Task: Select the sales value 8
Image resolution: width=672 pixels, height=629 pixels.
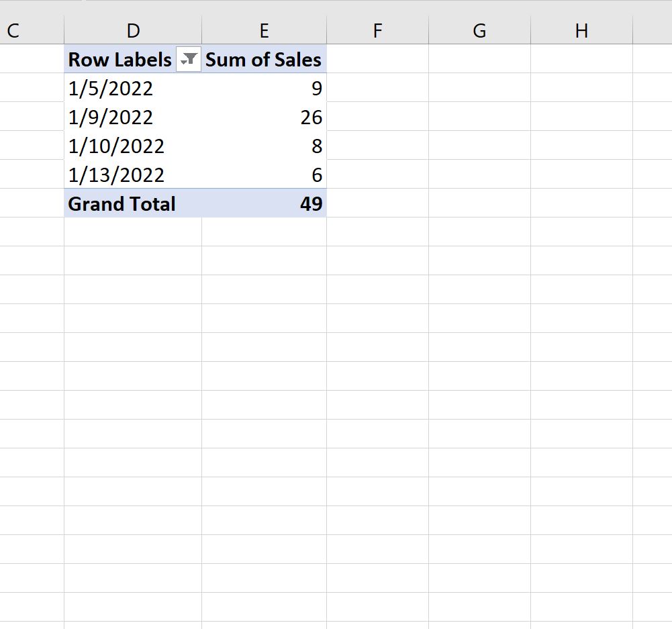Action: click(x=264, y=146)
